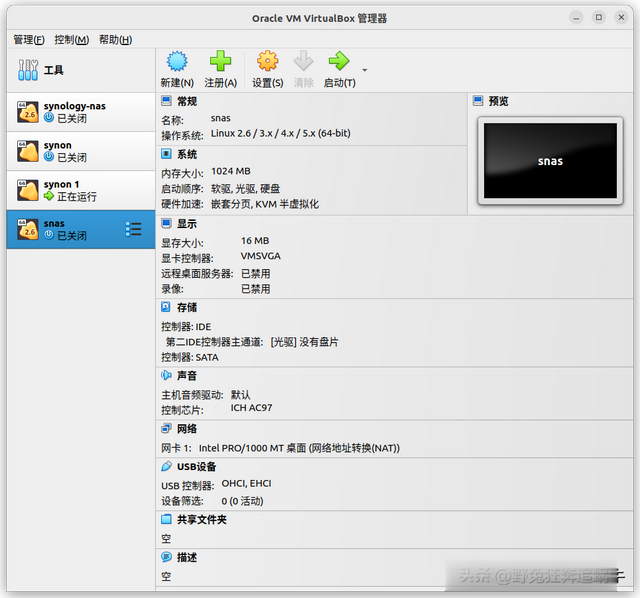Open the snas VM list menu icon
Screen dimensions: 640x598
(x=133, y=229)
